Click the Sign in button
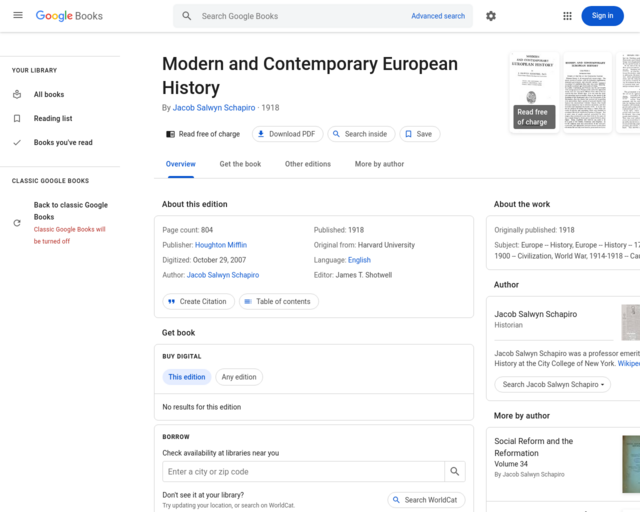640x512 pixels. click(602, 16)
